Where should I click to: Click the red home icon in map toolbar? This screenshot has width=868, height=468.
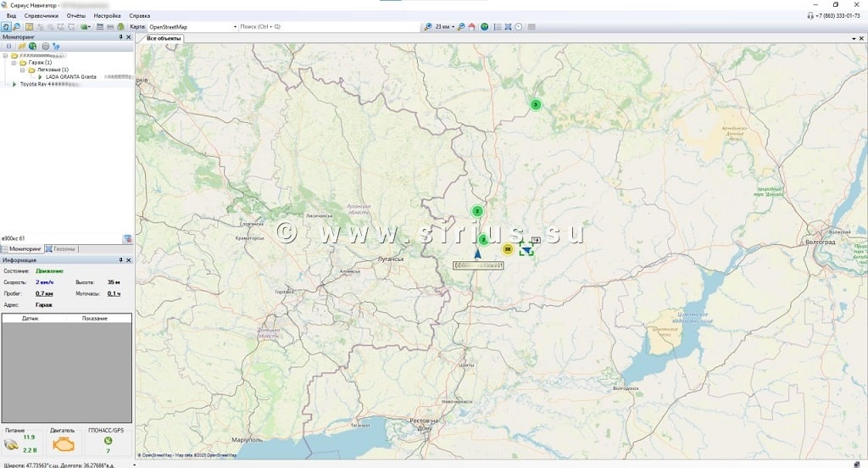471,26
